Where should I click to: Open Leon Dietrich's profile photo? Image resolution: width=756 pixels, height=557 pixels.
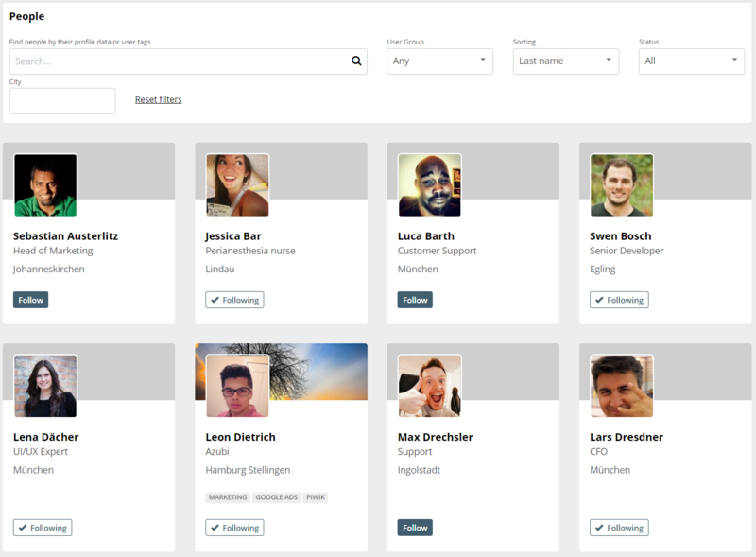click(x=237, y=386)
